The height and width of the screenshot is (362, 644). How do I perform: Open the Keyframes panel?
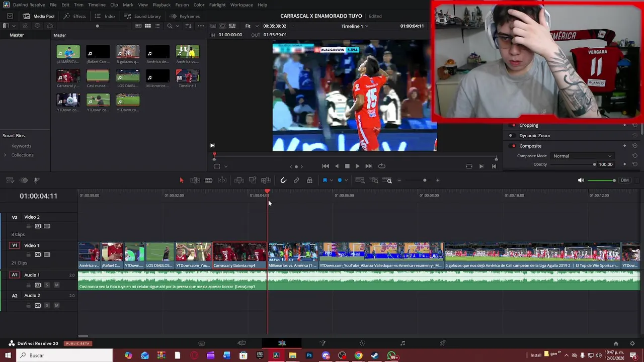[x=185, y=16]
